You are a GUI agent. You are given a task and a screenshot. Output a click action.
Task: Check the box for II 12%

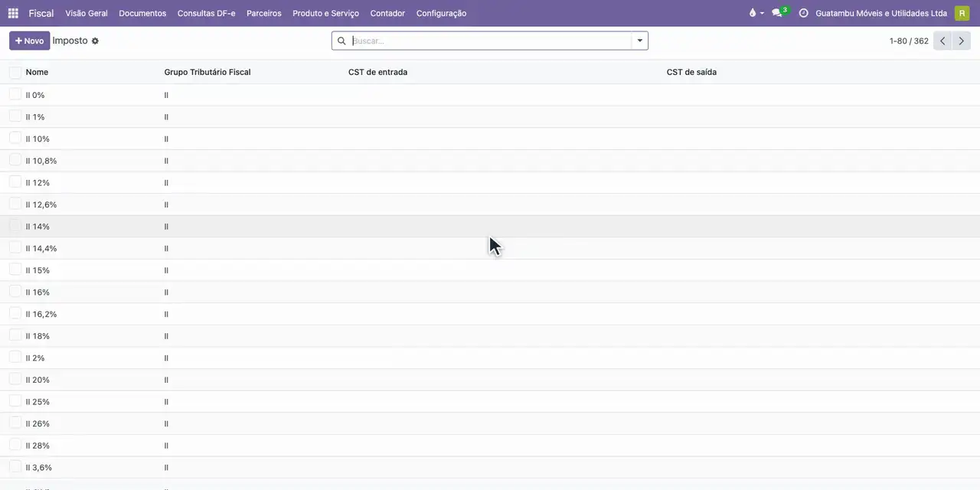15,182
